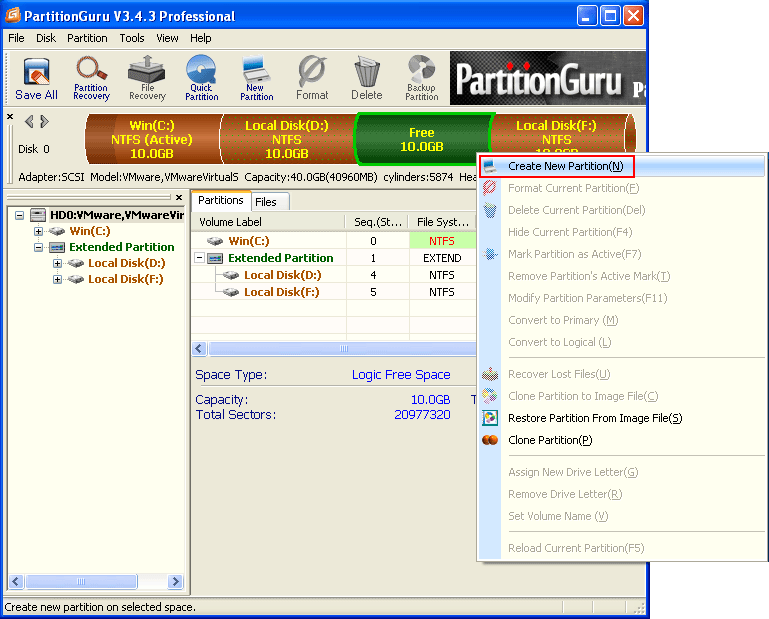
Task: Open the Partition menu
Action: (87, 38)
